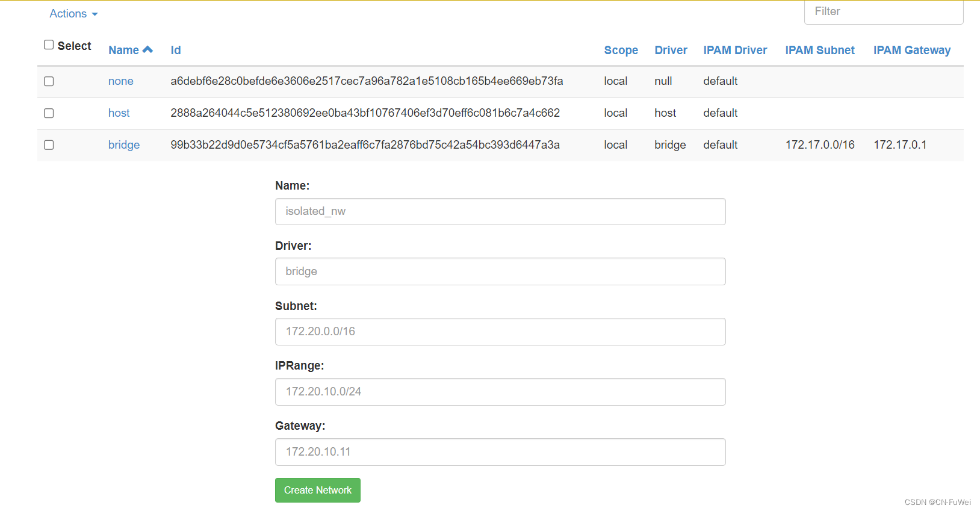This screenshot has height=511, width=980.
Task: Focus the Subnet field showing 172.20.0.0/16
Action: 500,332
